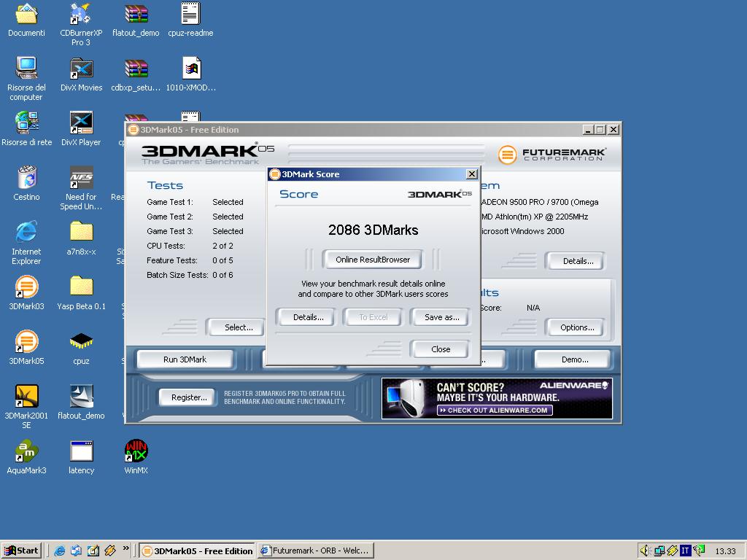Click the taskbar clock showing 13.33
The width and height of the screenshot is (747, 560).
pyautogui.click(x=725, y=551)
